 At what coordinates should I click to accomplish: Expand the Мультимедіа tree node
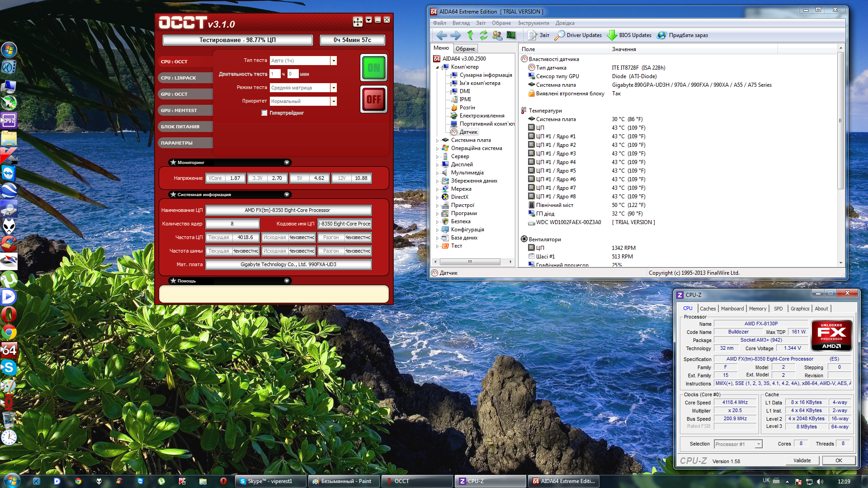[x=437, y=173]
